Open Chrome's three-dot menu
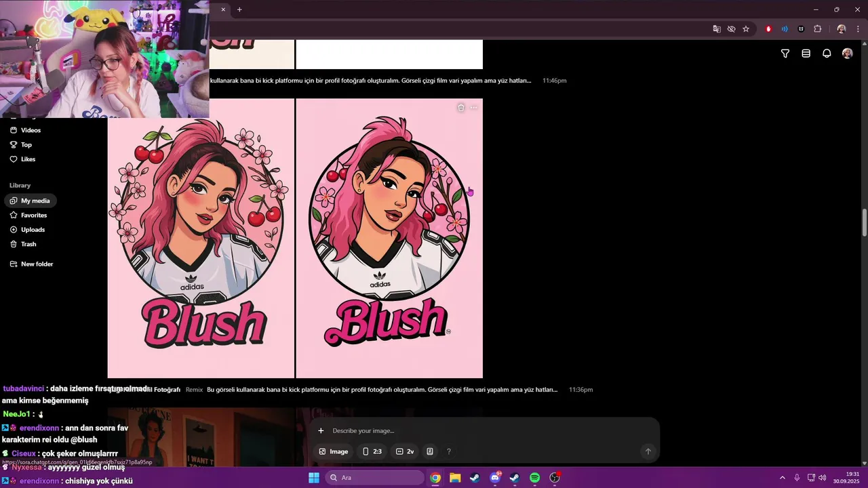This screenshot has height=488, width=868. pyautogui.click(x=858, y=29)
